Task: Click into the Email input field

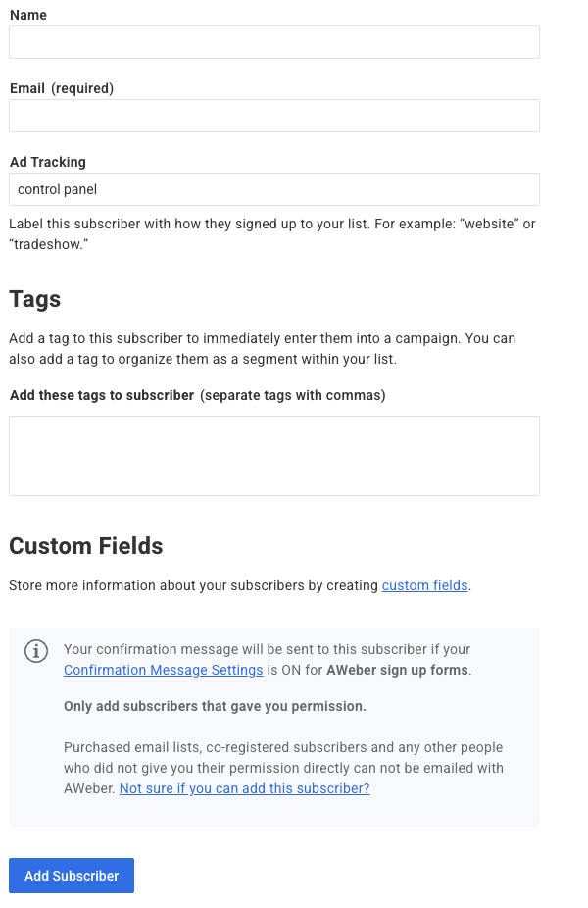Action: point(273,116)
